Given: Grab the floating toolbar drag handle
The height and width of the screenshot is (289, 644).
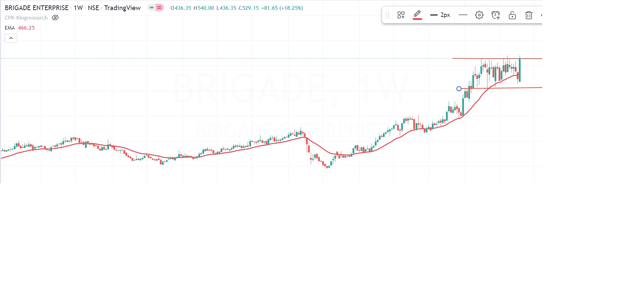Looking at the screenshot, I should (387, 15).
